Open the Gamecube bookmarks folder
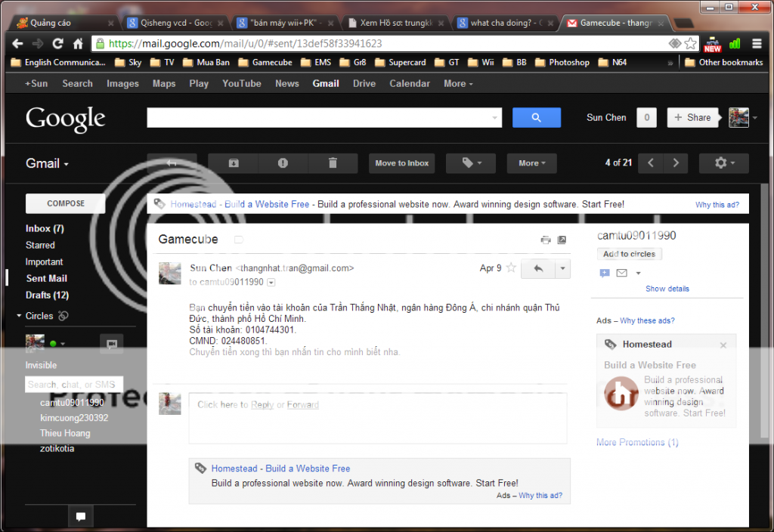This screenshot has width=774, height=532. pyautogui.click(x=265, y=62)
